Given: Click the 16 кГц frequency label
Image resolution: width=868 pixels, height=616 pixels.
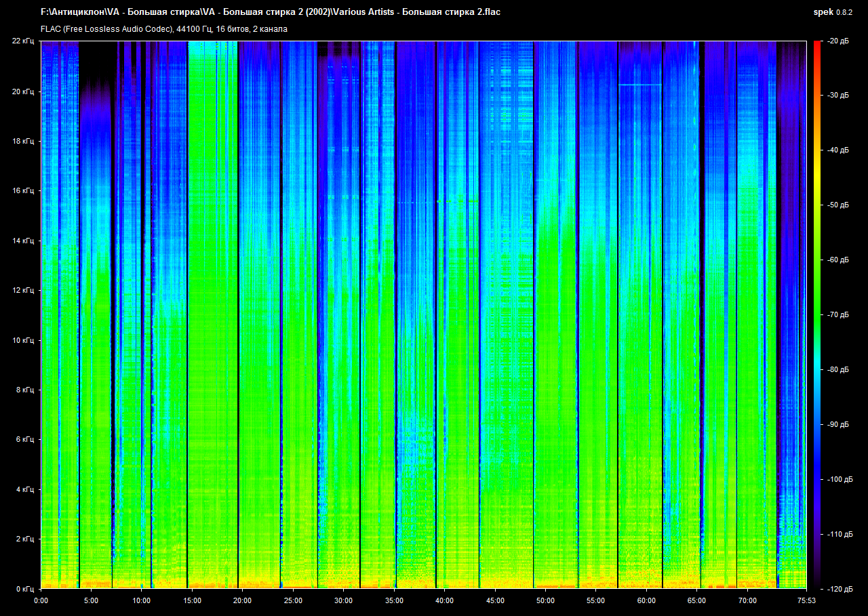Looking at the screenshot, I should click(24, 191).
